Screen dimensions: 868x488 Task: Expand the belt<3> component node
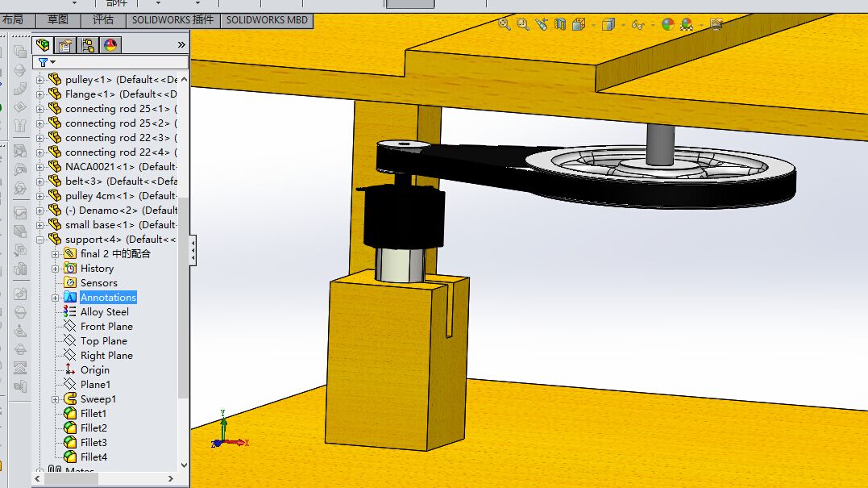point(39,181)
